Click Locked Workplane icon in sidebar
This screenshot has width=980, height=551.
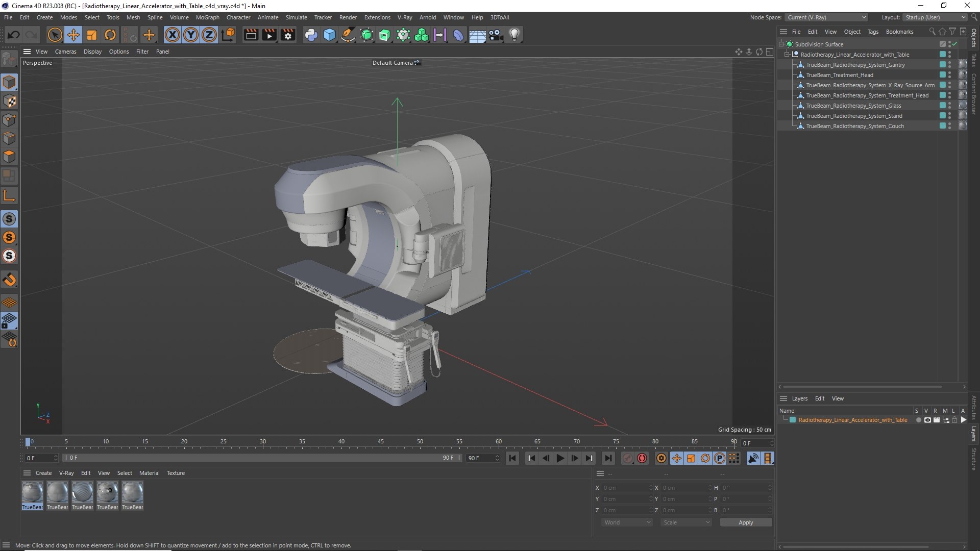click(x=9, y=321)
